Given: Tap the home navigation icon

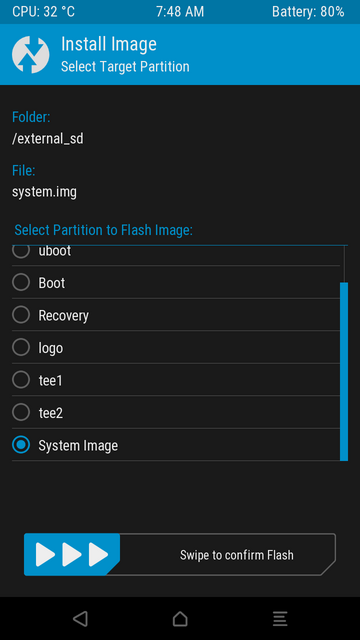Looking at the screenshot, I should [180, 619].
